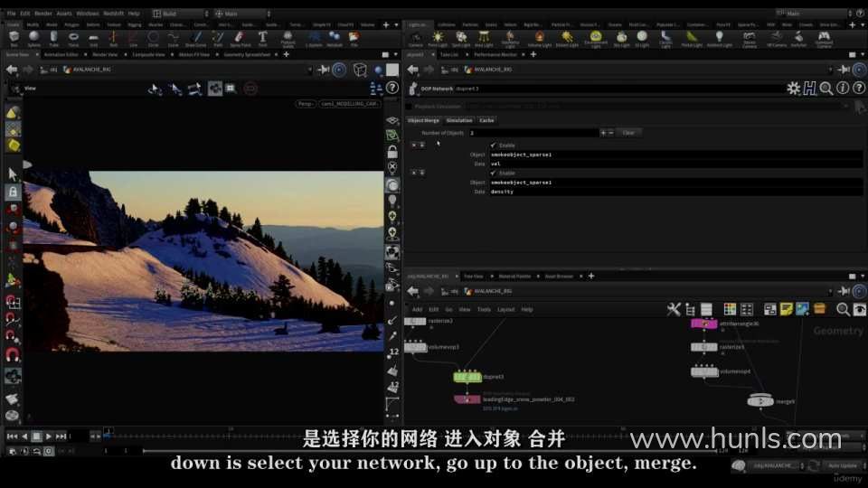Select the volumevop4 node

(704, 371)
